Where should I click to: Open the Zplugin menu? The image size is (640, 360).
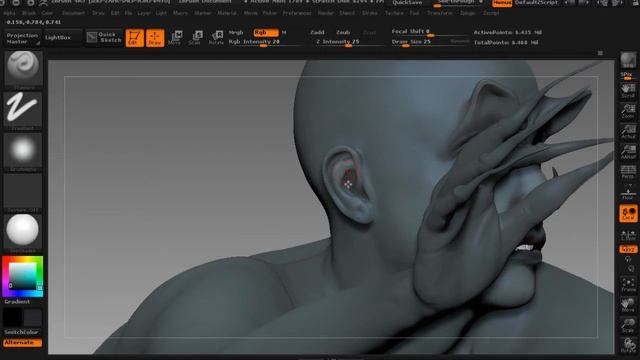click(468, 13)
